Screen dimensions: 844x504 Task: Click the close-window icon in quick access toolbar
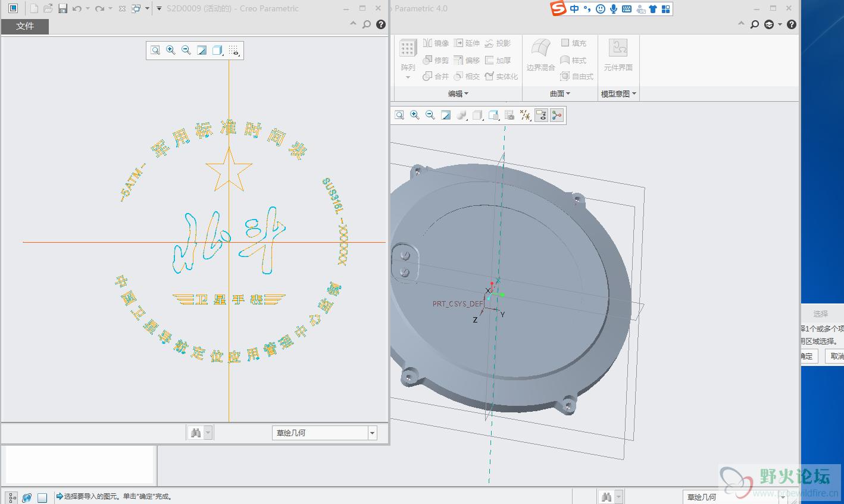pyautogui.click(x=122, y=8)
